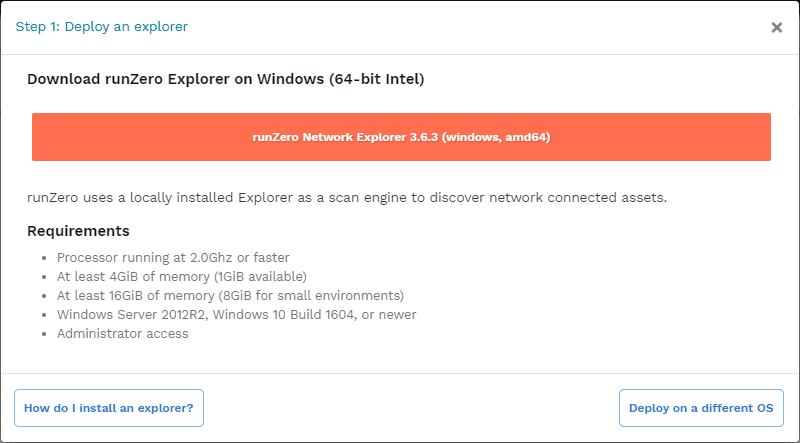Choose Deploy on a different OS
Screen dimensions: 800x443
(x=701, y=408)
